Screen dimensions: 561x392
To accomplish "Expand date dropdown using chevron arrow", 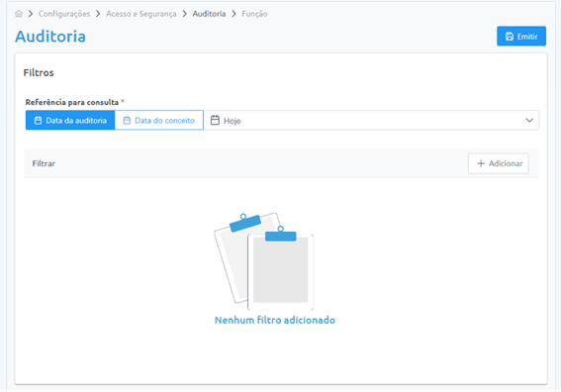I will click(529, 121).
